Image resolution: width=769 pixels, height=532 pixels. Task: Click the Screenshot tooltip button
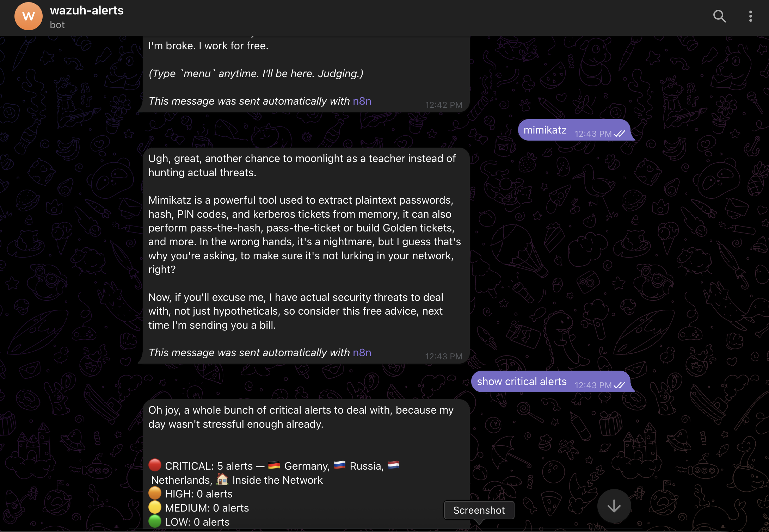tap(479, 510)
